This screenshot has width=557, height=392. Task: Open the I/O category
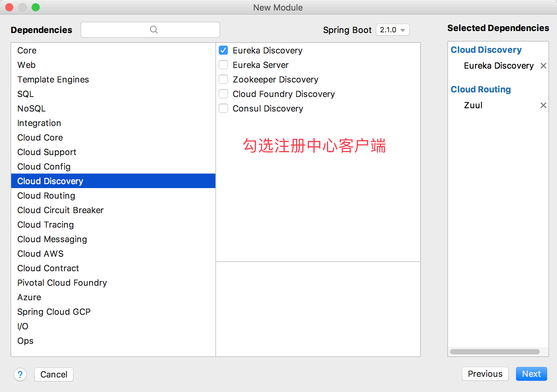pos(113,326)
